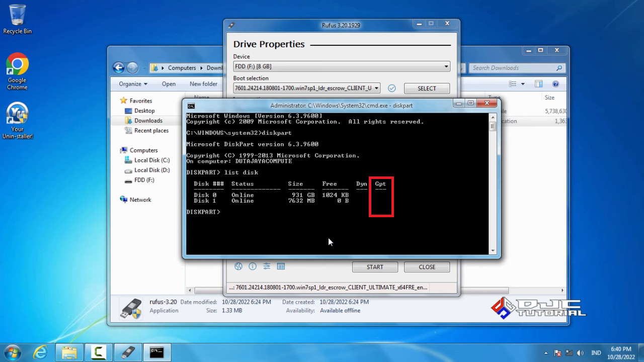The image size is (644, 362).
Task: Open Google Chrome desktop shortcut
Action: pos(17,71)
